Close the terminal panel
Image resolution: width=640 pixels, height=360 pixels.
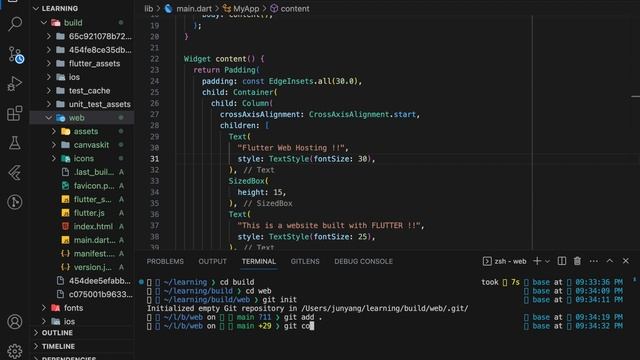click(626, 261)
